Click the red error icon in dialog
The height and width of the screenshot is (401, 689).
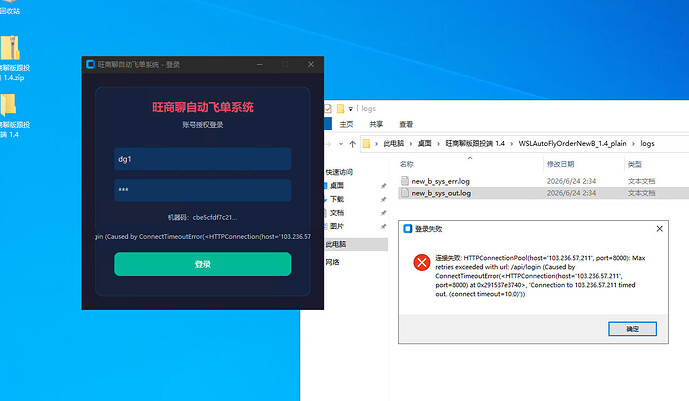(x=422, y=263)
